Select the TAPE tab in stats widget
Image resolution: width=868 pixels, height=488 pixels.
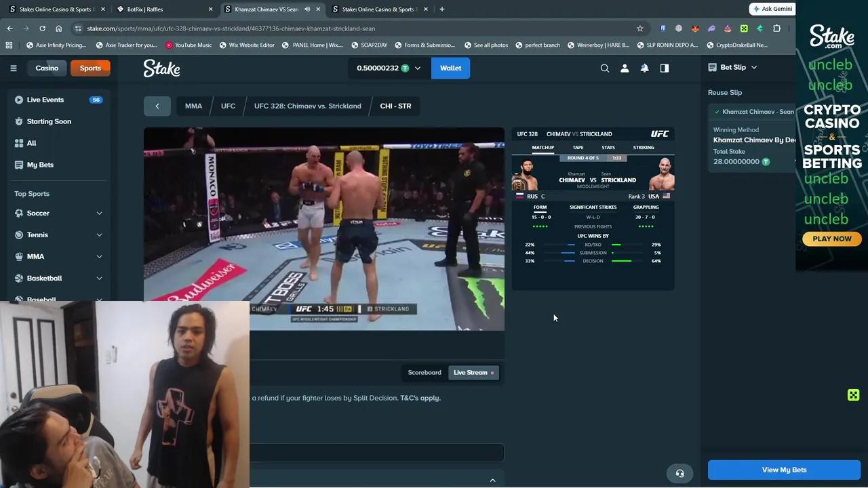[578, 147]
